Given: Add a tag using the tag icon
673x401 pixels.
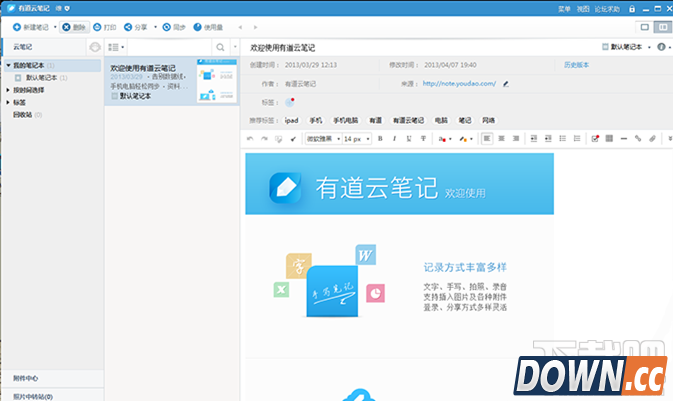Looking at the screenshot, I should [x=290, y=102].
